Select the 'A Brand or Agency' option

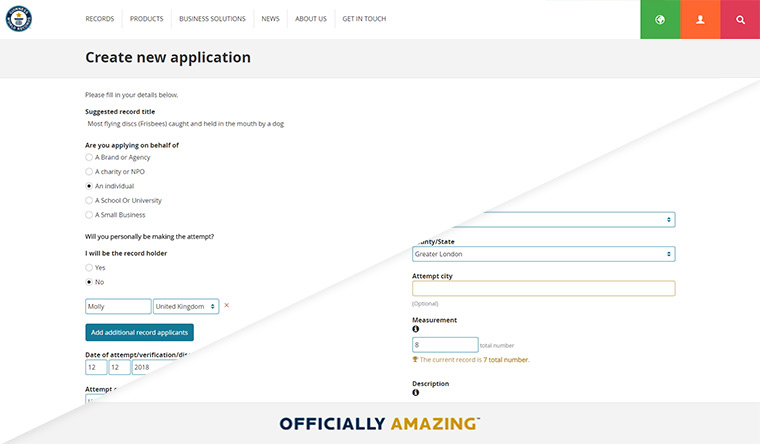click(89, 157)
